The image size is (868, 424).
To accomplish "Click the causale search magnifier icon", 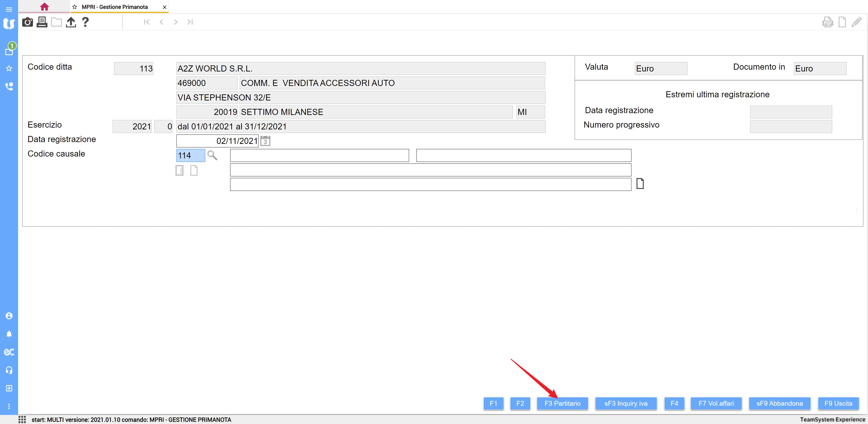I will point(212,155).
